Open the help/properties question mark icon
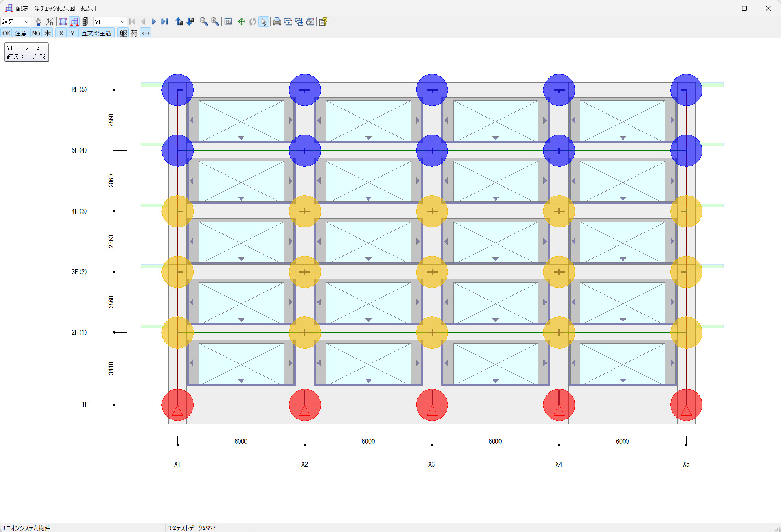Screen dimensions: 781x532 pyautogui.click(x=323, y=22)
